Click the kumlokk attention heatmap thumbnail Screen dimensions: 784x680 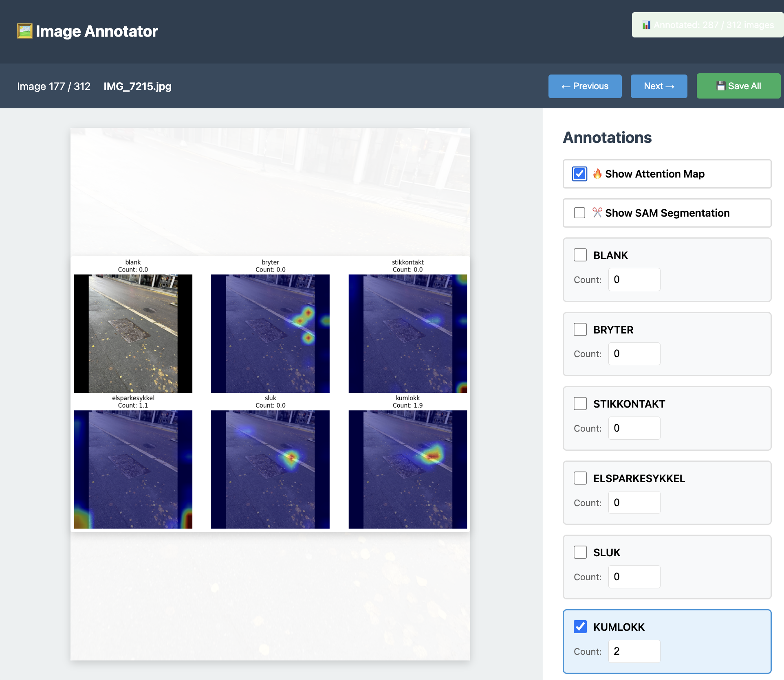407,469
